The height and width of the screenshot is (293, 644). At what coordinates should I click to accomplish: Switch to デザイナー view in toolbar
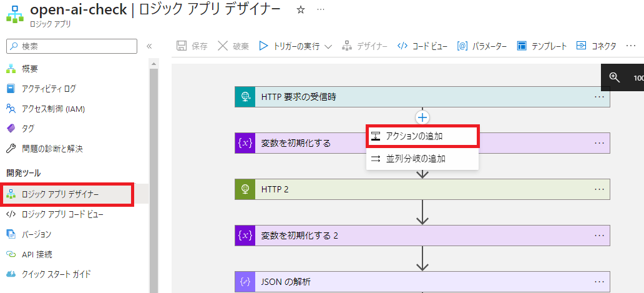(364, 46)
